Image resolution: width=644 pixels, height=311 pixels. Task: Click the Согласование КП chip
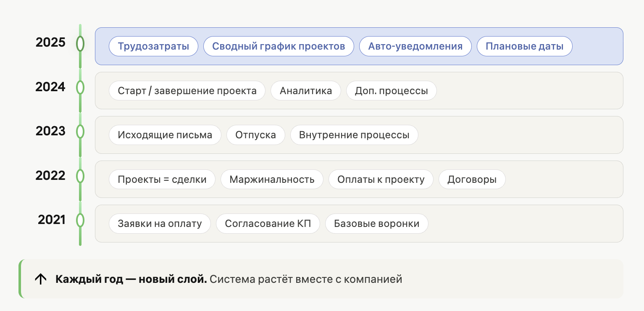(268, 224)
